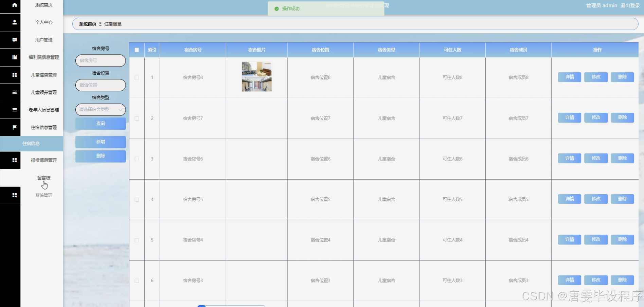Expand 福利院信息管理 menu
This screenshot has height=307, width=644.
(44, 57)
